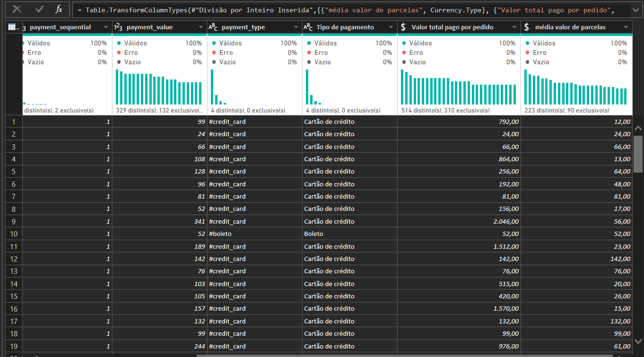Screen dimensions: 644x357
Task: Click the payment_type distribution chart
Action: pos(254,87)
